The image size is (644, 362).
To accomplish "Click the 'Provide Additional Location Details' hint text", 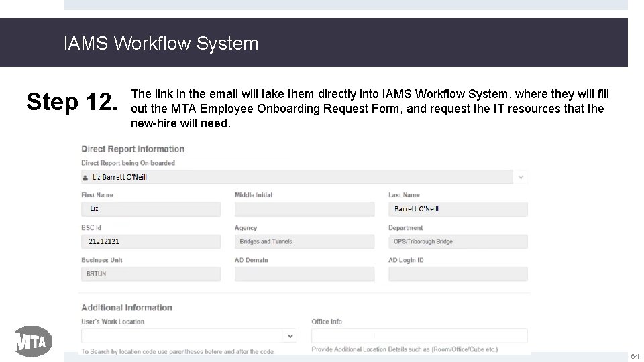I will [405, 349].
